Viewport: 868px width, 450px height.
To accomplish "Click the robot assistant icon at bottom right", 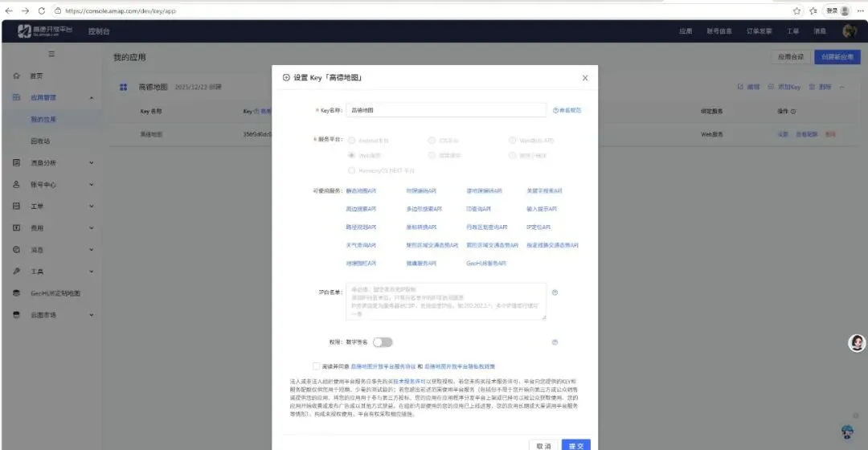I will [847, 432].
